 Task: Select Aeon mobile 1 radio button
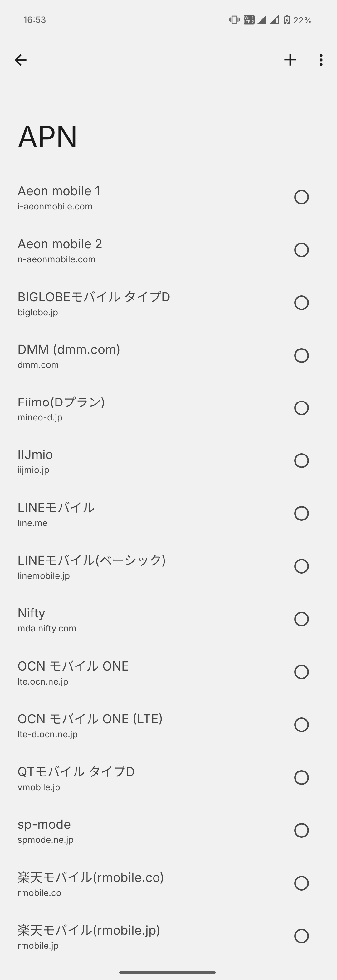point(301,197)
